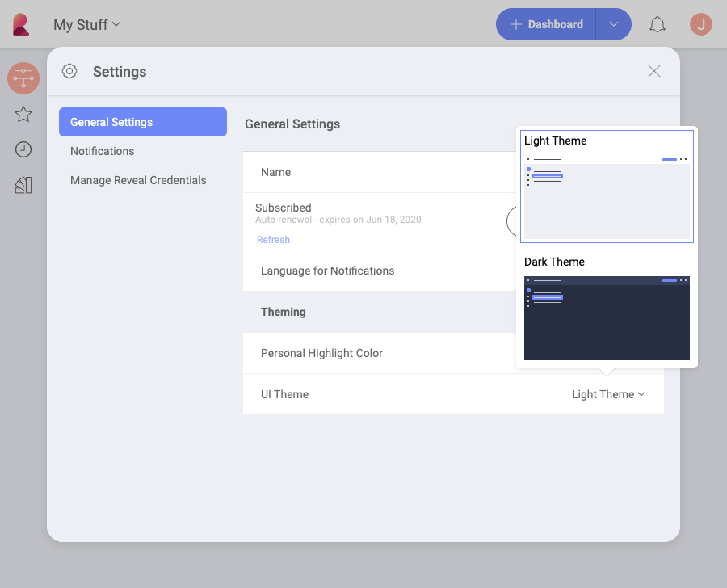This screenshot has height=588, width=727.
Task: Open the UI Theme Light Theme dropdown
Action: (607, 394)
